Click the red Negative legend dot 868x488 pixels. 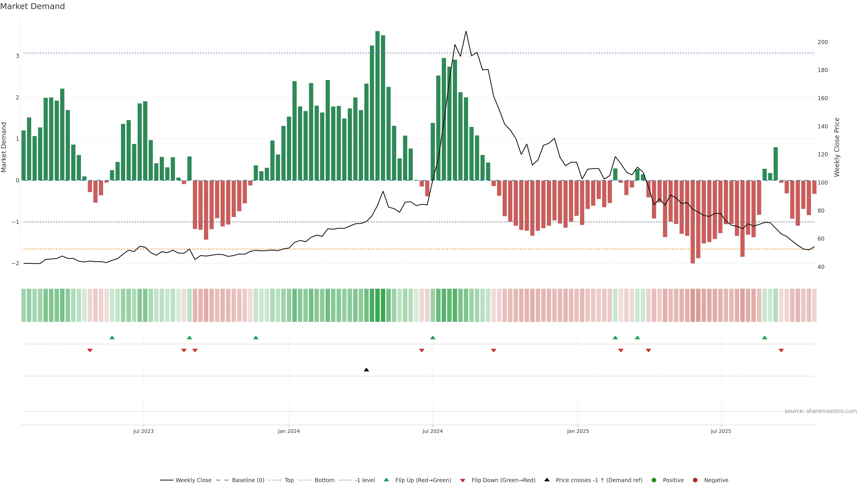click(695, 480)
